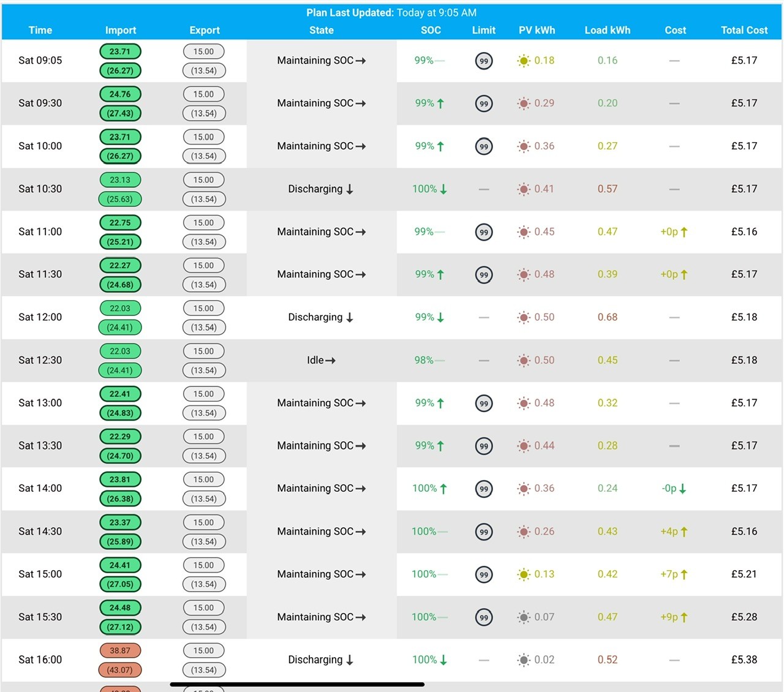Screen dimensions: 784x692
Task: Click import rate 23.71 pill at Sat 09:05
Action: (x=120, y=51)
